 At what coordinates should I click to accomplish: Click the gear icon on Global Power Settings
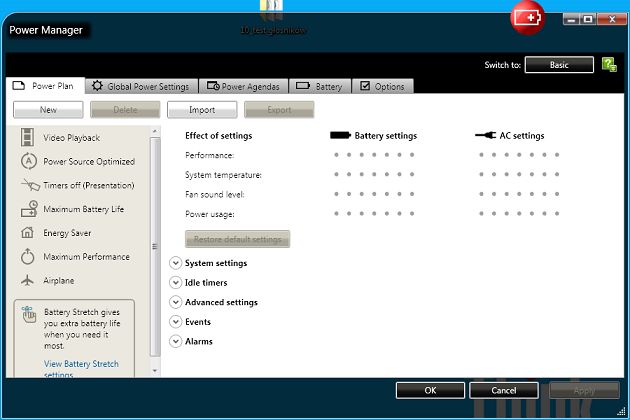pos(97,86)
